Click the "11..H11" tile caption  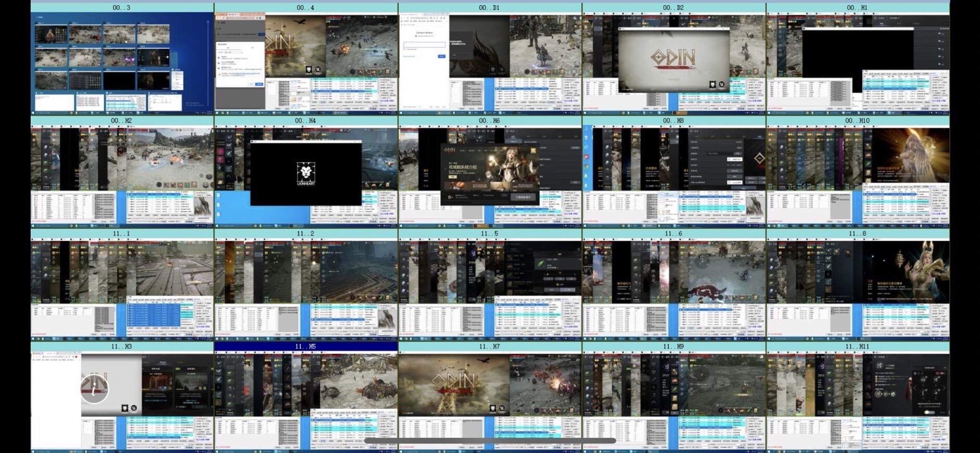857,347
